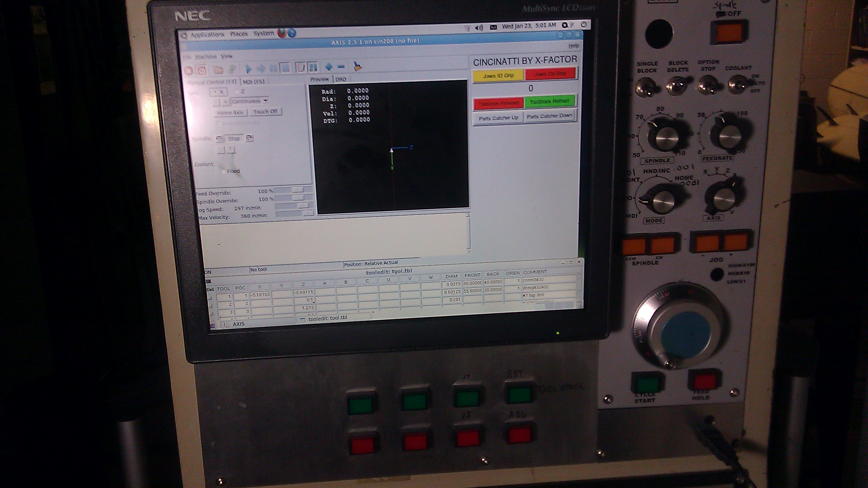Click the Parts Catcher Down button
This screenshot has height=488, width=868.
(550, 116)
